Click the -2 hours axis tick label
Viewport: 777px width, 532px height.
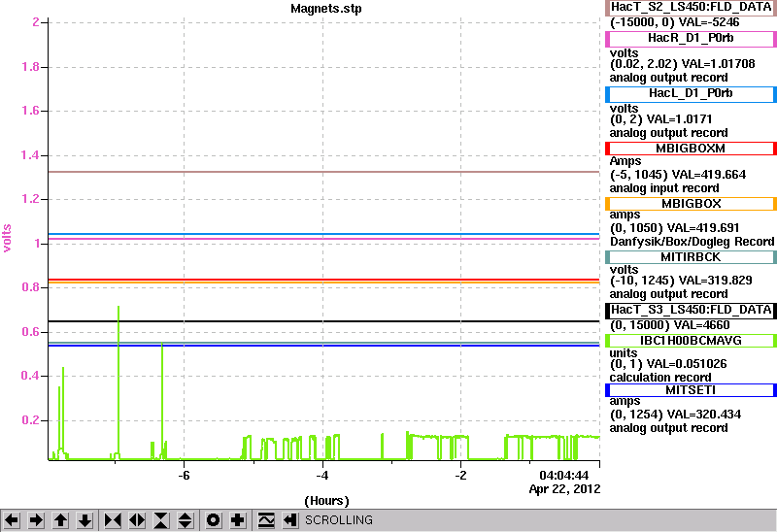[460, 476]
